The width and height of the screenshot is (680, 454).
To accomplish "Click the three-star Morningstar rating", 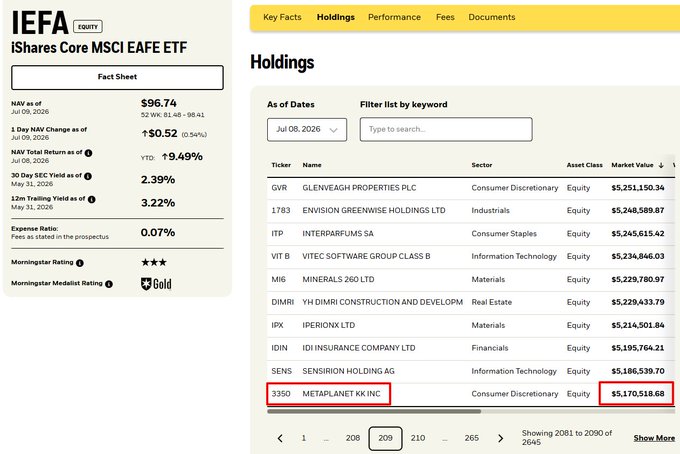I will (154, 262).
